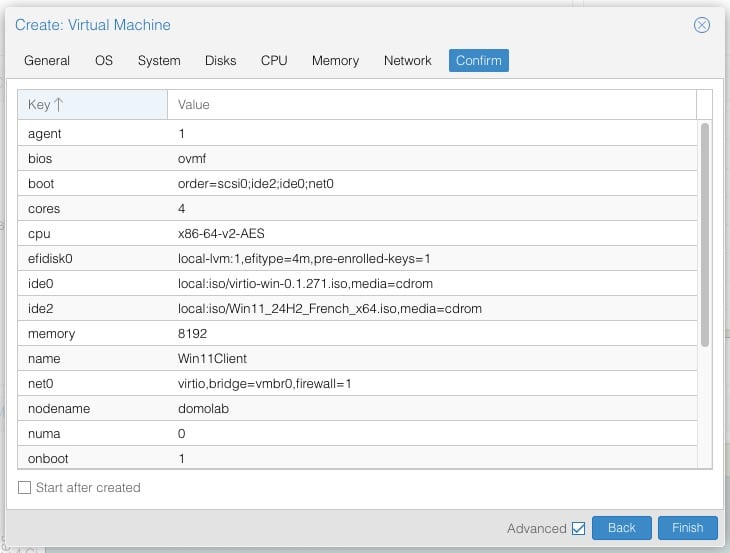Untick the Advanced checkbox
Viewport: 730px width, 553px height.
pyautogui.click(x=577, y=528)
